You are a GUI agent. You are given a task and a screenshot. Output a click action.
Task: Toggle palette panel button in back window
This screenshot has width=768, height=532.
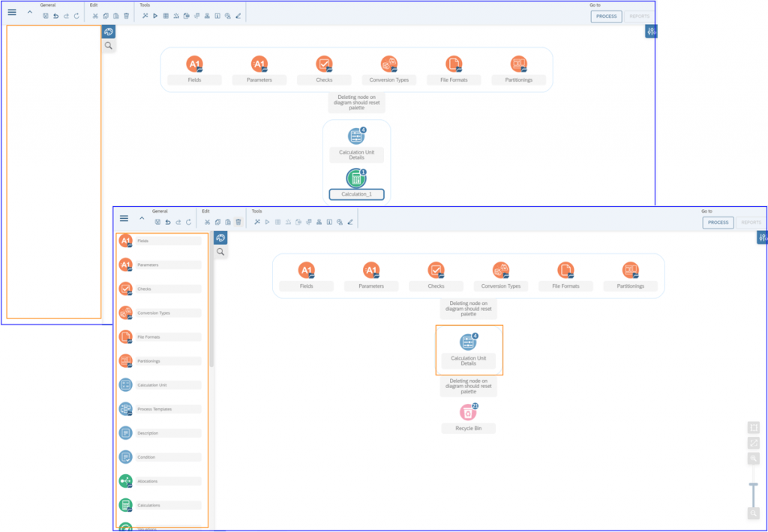pos(109,31)
